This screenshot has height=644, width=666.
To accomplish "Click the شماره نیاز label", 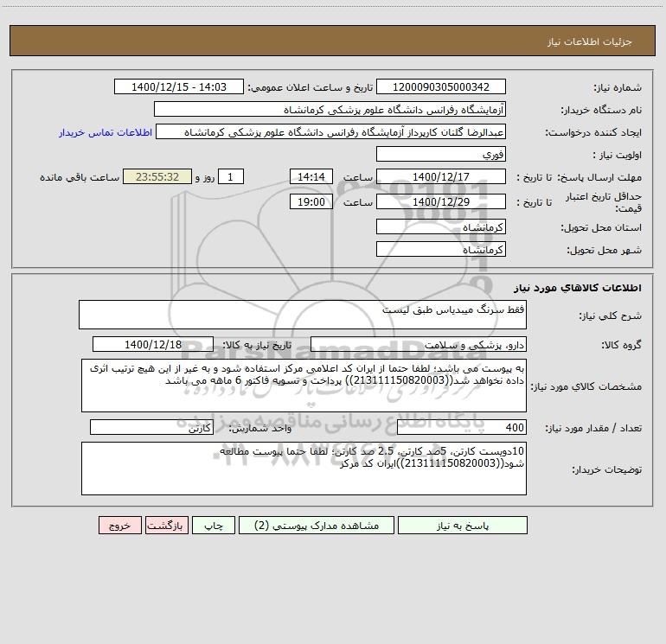I will 618,87.
